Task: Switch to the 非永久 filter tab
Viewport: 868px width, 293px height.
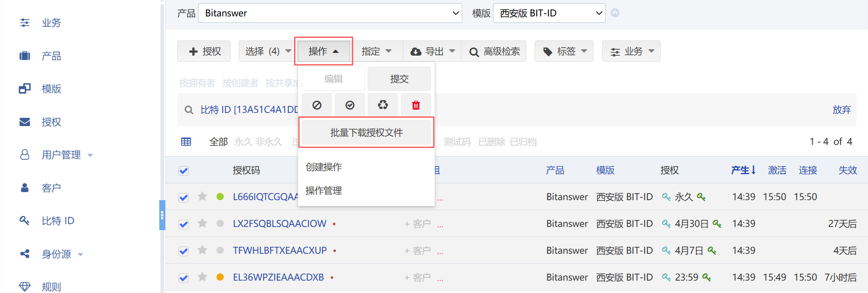Action: [269, 142]
